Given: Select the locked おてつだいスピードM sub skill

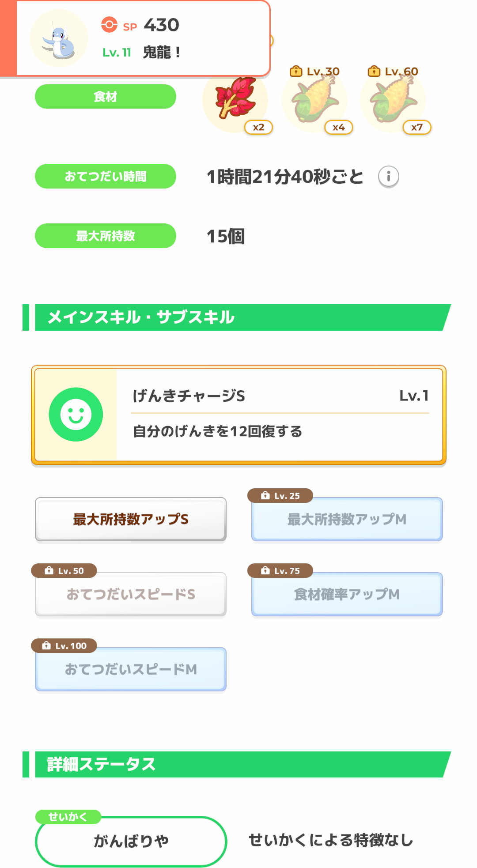Looking at the screenshot, I should click(131, 670).
